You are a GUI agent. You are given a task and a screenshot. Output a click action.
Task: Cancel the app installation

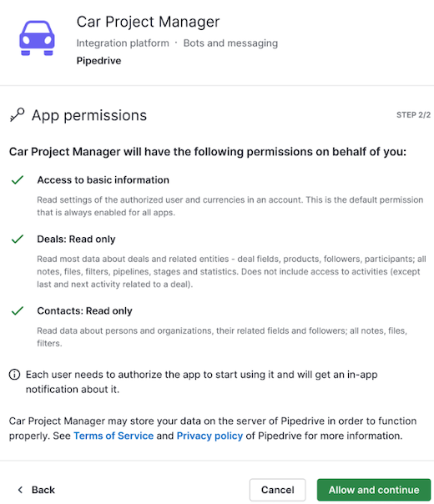click(x=277, y=490)
